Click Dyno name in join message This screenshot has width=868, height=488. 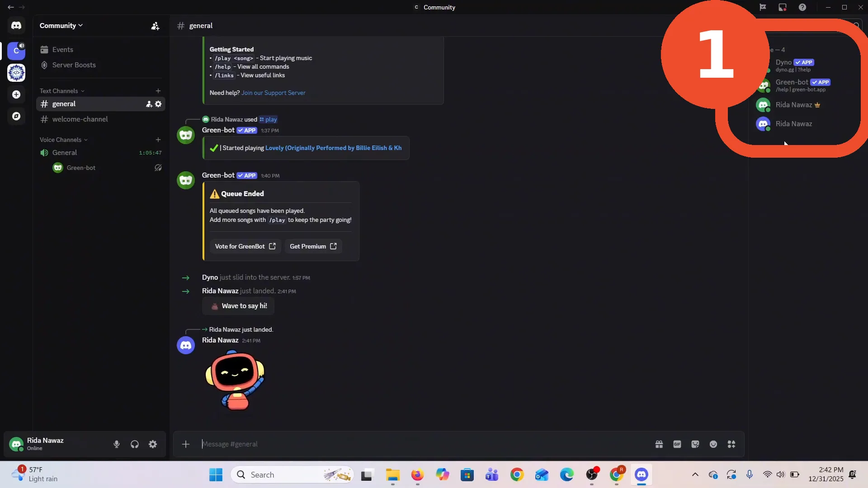click(x=210, y=277)
